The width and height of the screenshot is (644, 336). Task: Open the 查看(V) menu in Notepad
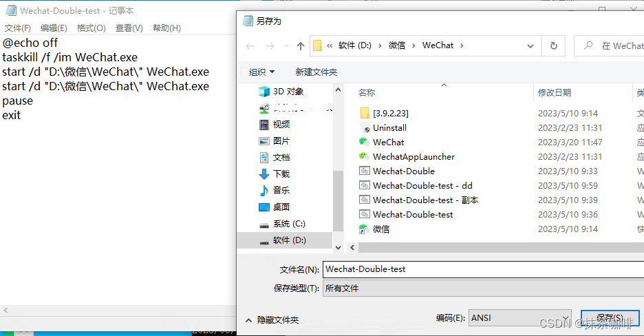pyautogui.click(x=129, y=28)
